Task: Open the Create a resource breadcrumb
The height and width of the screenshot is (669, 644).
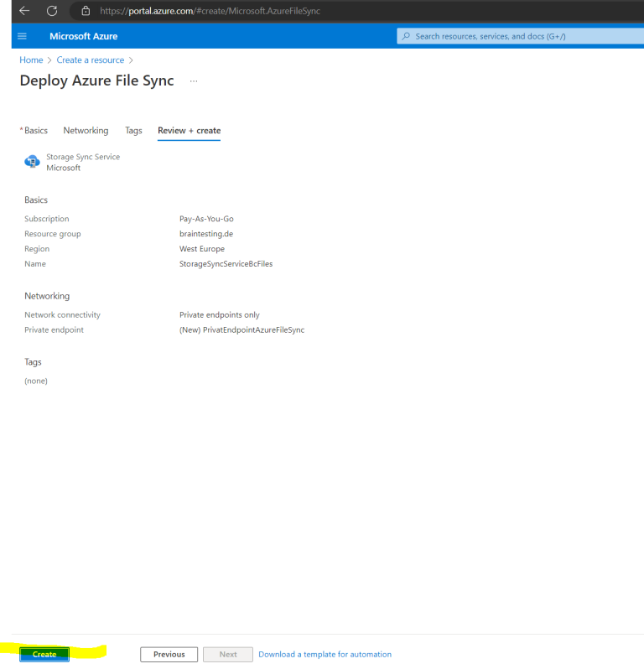Action: pyautogui.click(x=90, y=60)
